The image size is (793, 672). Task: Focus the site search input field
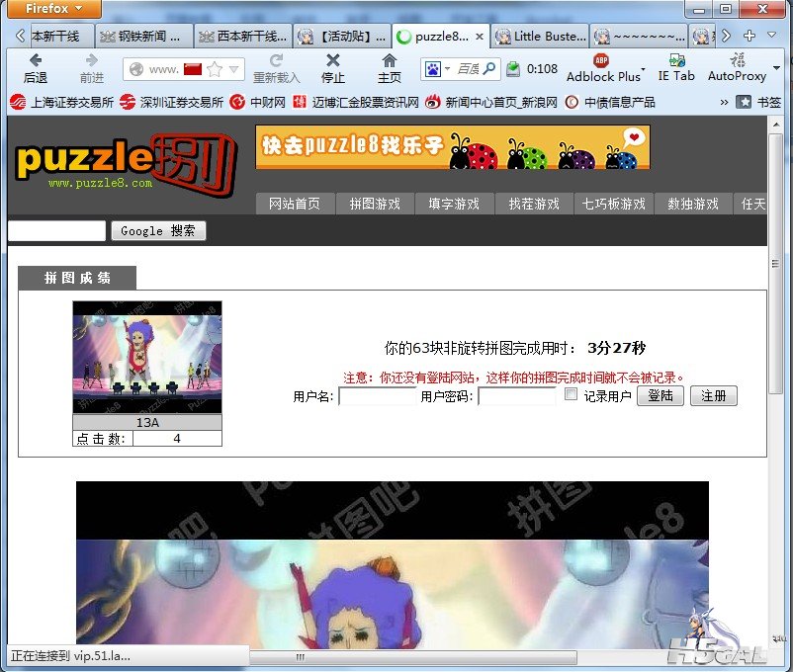point(56,231)
